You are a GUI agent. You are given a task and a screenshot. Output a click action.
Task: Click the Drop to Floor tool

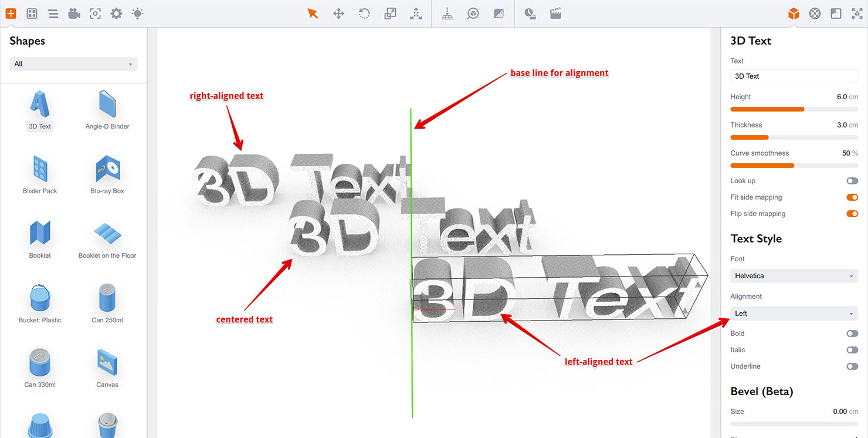[447, 13]
